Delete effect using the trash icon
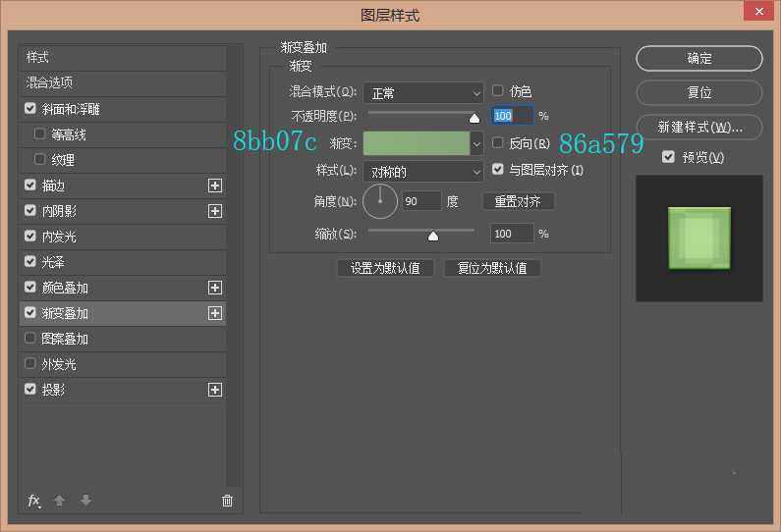Screen dimensions: 781x532 [x=227, y=501]
